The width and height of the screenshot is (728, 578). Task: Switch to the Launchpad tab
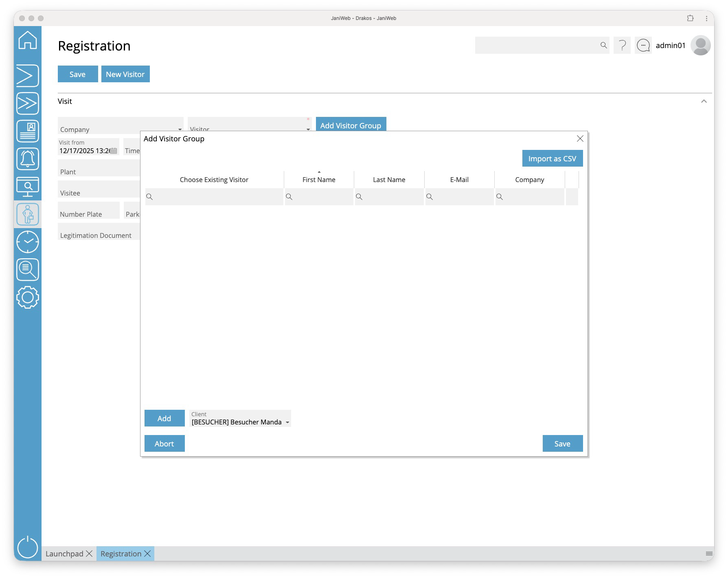tap(64, 554)
